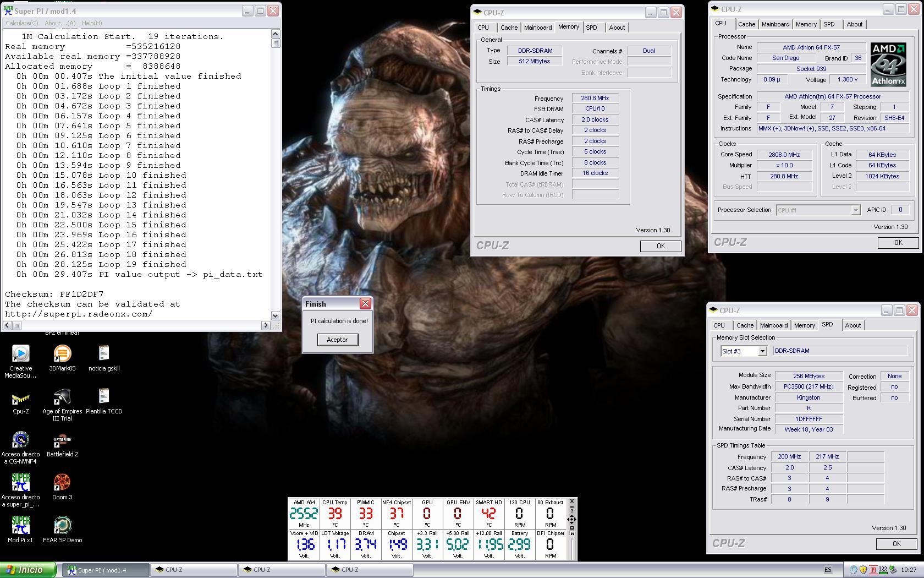Click the Inicio start button
Screen dimensions: 924x578
(x=28, y=570)
